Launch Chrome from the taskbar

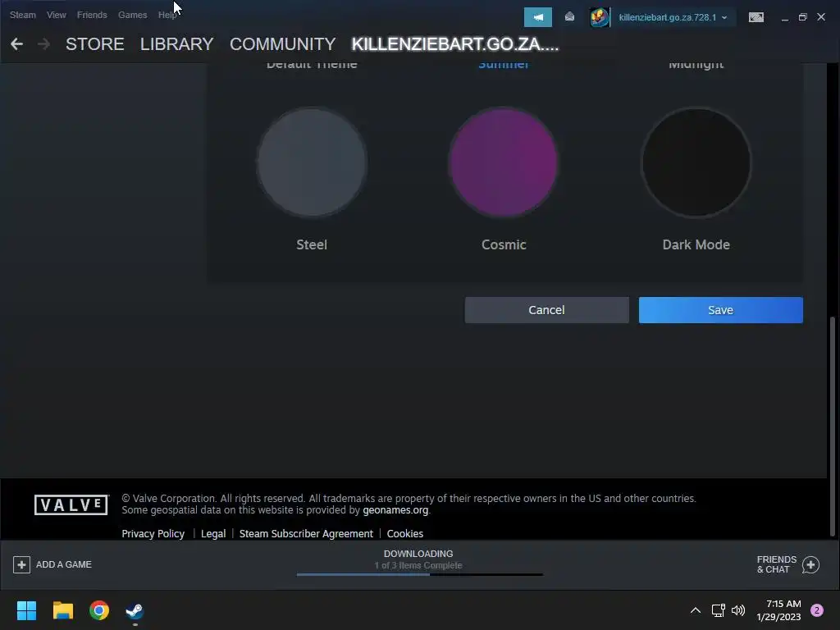click(99, 610)
